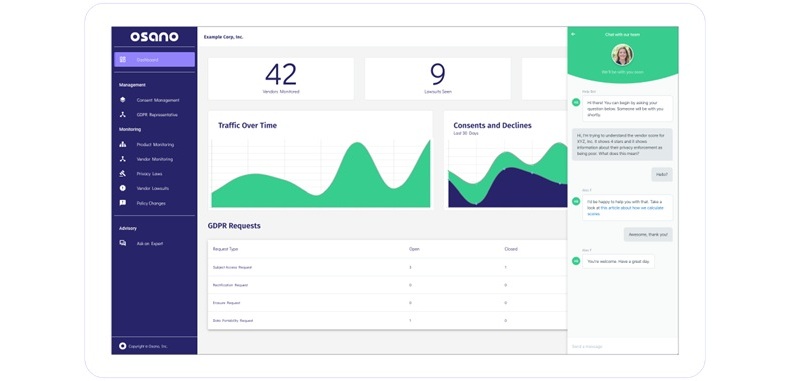This screenshot has width=800, height=381.
Task: Open the 42 Vendors Monitored card
Action: point(281,79)
